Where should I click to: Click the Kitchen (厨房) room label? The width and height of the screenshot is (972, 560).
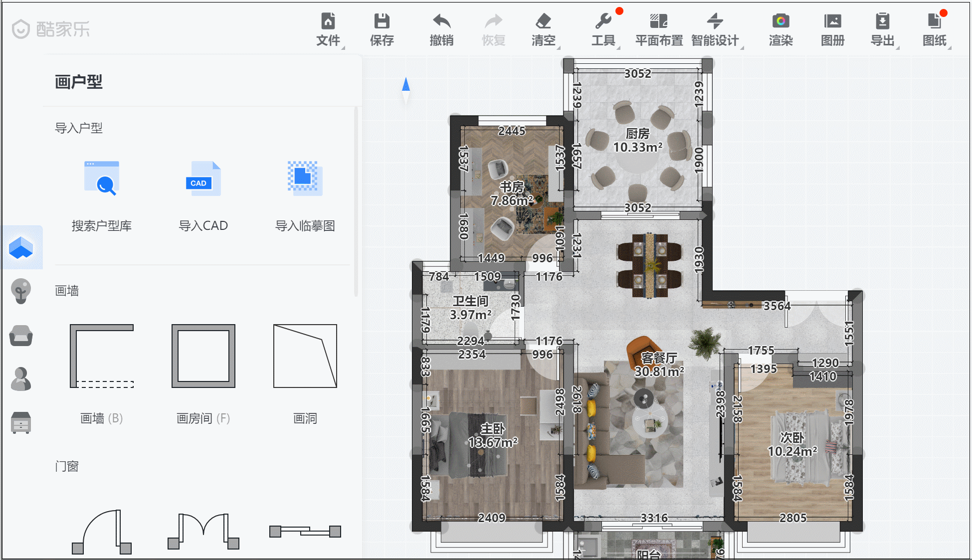[x=637, y=134]
